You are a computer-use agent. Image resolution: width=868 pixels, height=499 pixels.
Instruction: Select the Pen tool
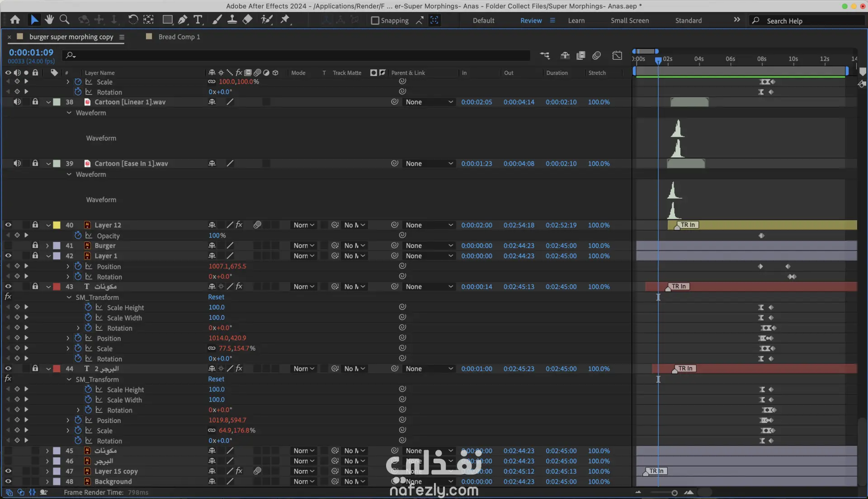tap(183, 19)
